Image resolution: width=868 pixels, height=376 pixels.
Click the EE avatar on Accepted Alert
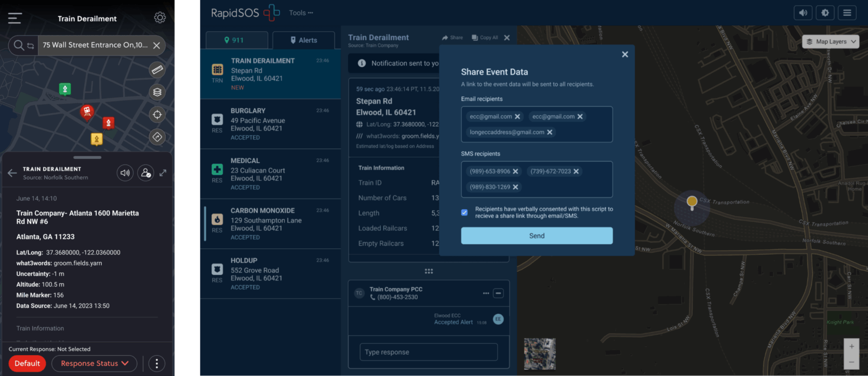[x=498, y=319]
